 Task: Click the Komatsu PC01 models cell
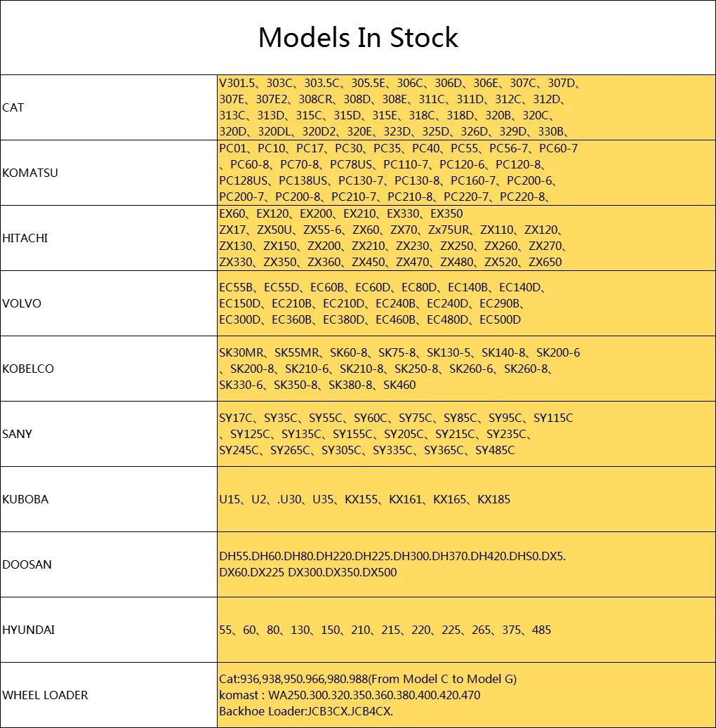click(x=466, y=173)
